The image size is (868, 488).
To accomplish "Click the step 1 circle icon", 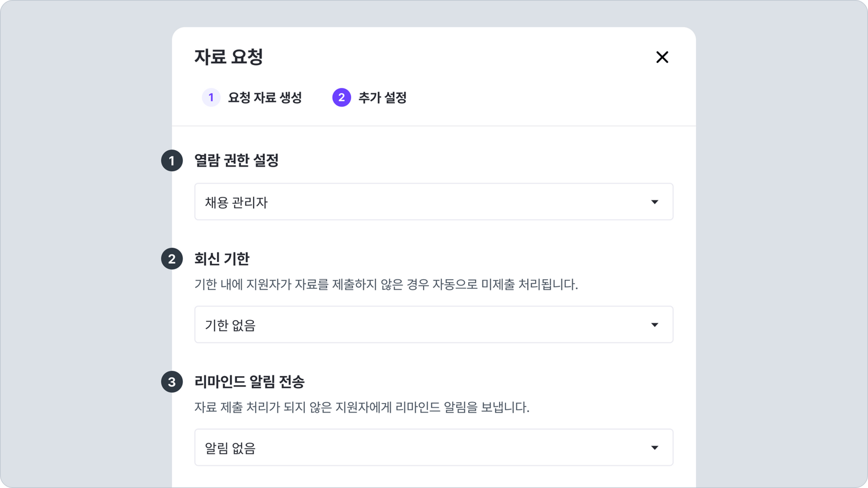I will (211, 98).
